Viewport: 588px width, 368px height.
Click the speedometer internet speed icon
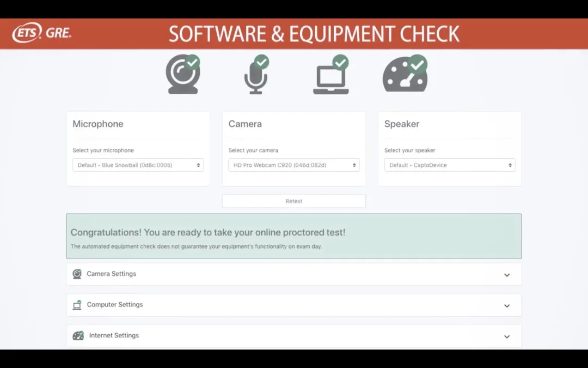405,76
